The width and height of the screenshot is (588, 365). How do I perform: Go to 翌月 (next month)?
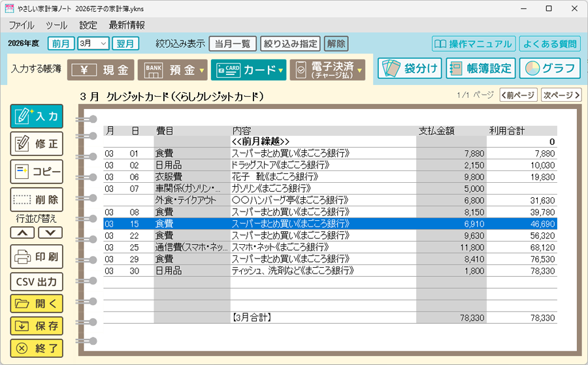tap(125, 44)
